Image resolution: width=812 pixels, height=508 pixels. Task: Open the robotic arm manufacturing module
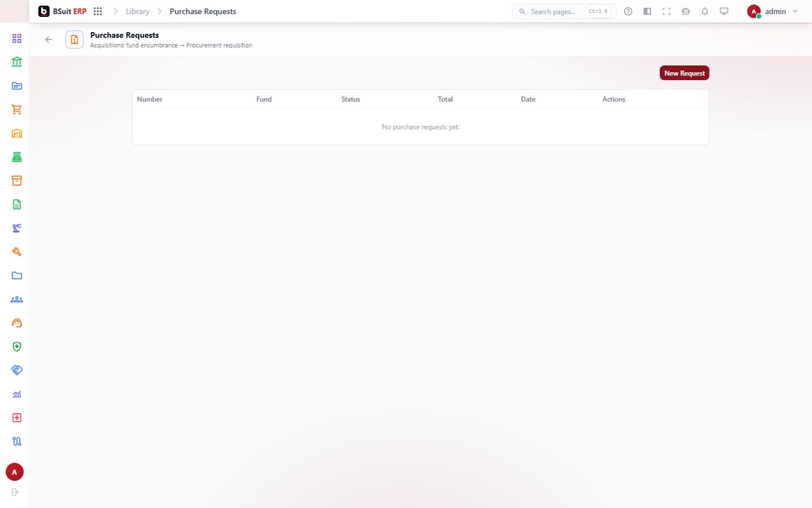[17, 228]
